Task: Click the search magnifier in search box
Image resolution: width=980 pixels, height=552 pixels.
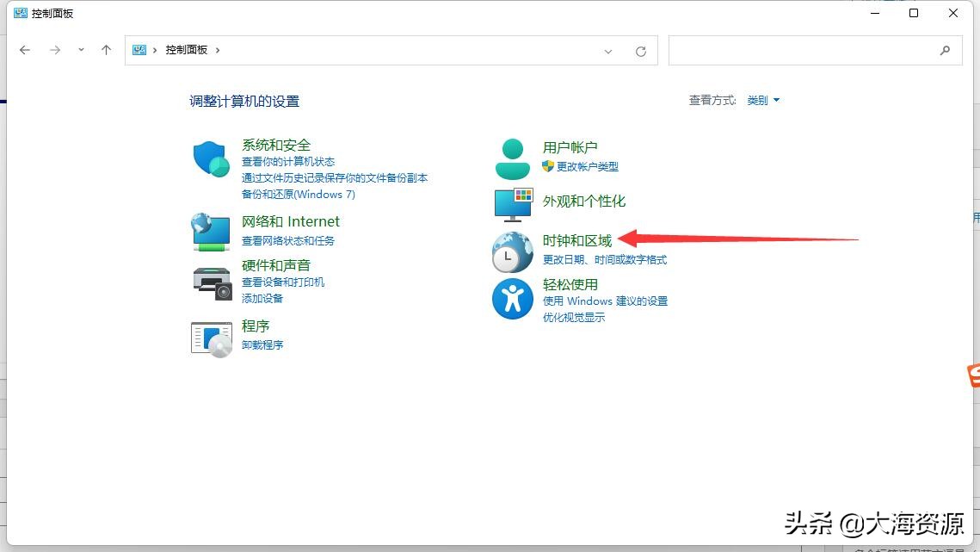Action: (x=945, y=51)
